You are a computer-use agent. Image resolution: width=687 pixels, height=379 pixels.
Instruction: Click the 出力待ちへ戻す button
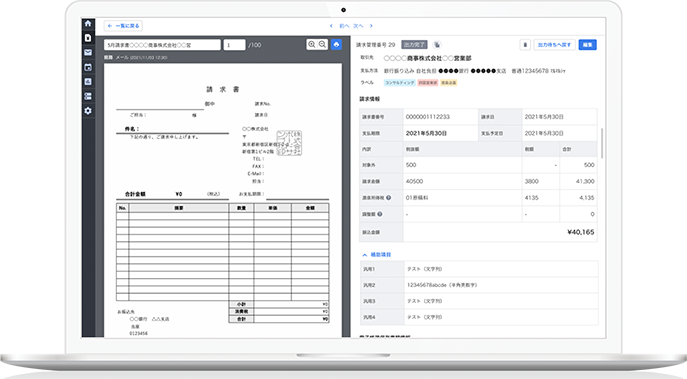click(x=554, y=45)
